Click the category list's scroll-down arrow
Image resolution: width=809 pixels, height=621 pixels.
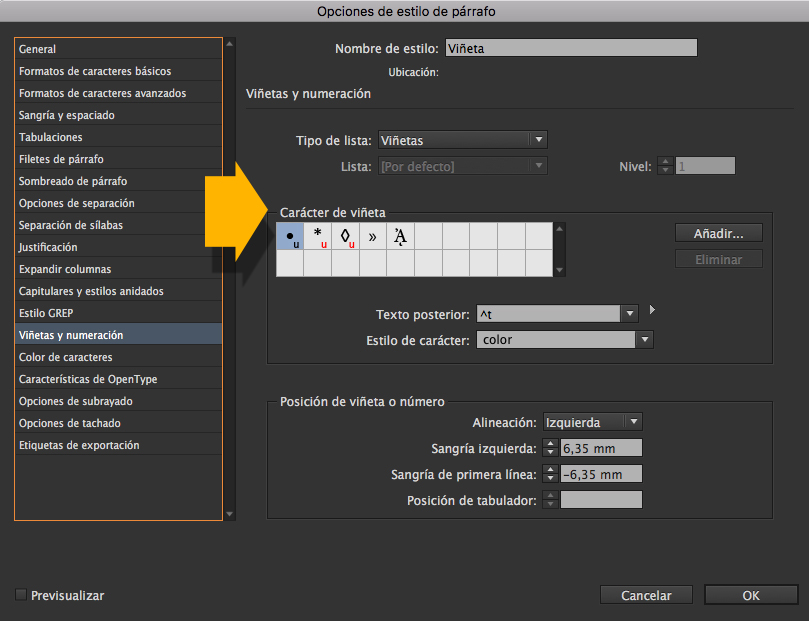click(230, 515)
